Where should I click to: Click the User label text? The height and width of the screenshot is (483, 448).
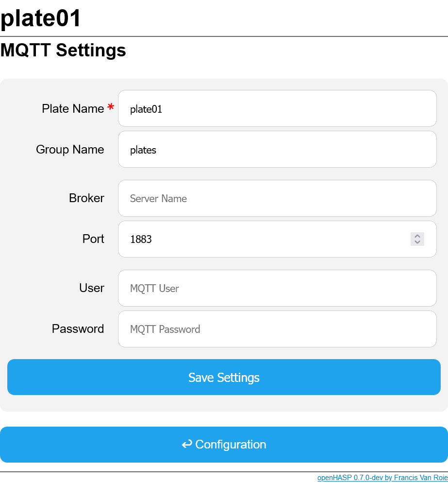point(92,288)
